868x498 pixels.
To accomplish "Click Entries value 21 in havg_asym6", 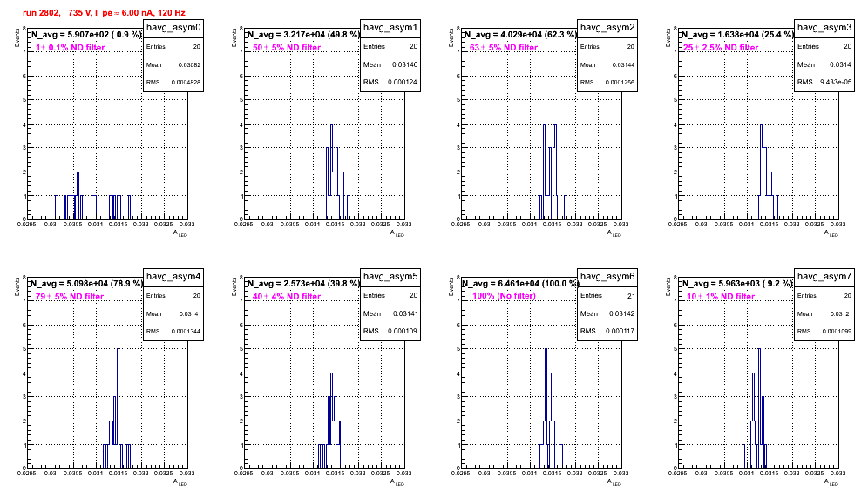I will pyautogui.click(x=631, y=296).
